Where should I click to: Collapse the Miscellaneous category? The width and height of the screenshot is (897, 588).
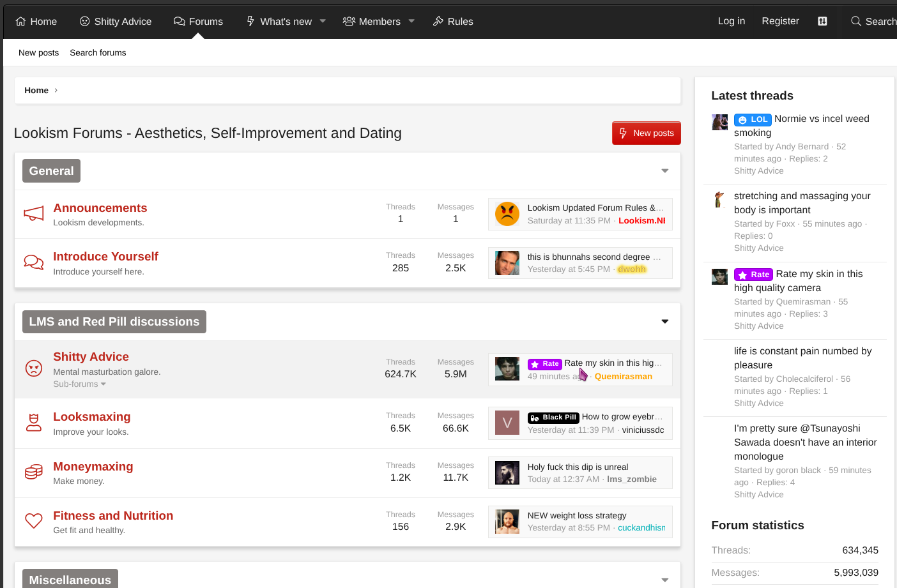pyautogui.click(x=665, y=580)
